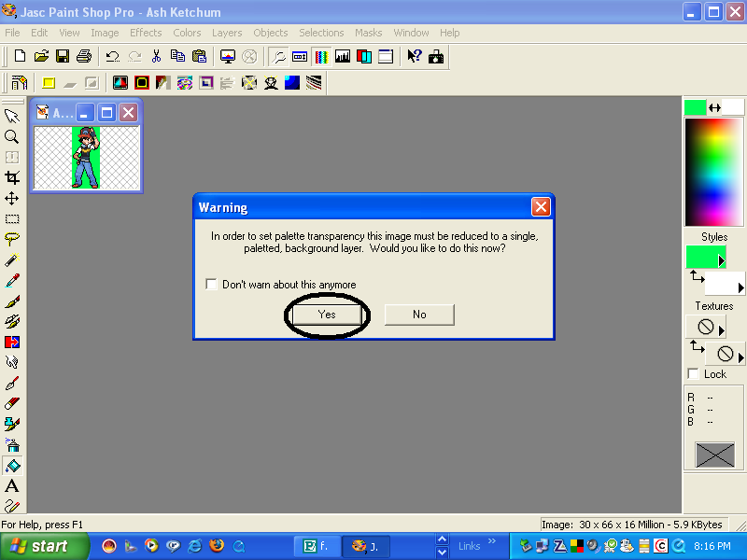Open the Colors menu
Viewport: 747px width, 560px height.
tap(187, 33)
